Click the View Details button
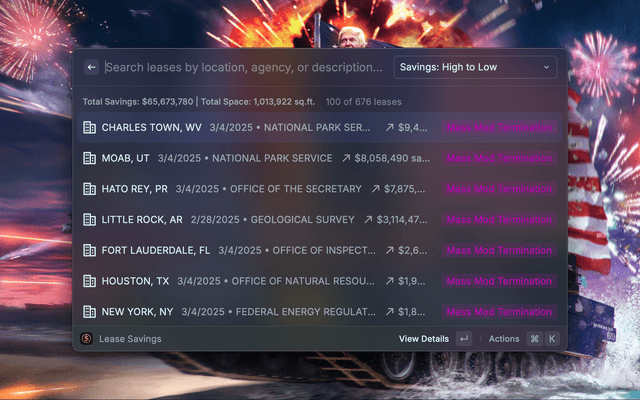This screenshot has height=400, width=640. [424, 339]
